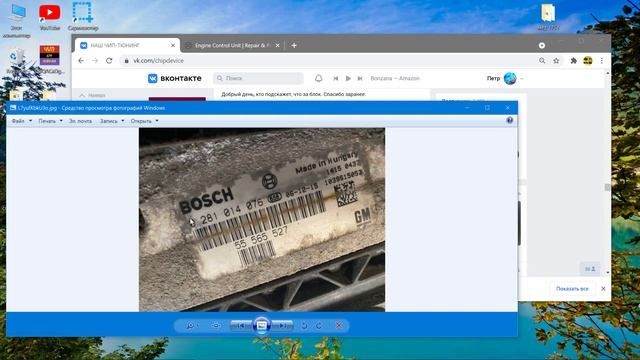
Task: Skip to previous track in VK player
Action: (x=336, y=78)
